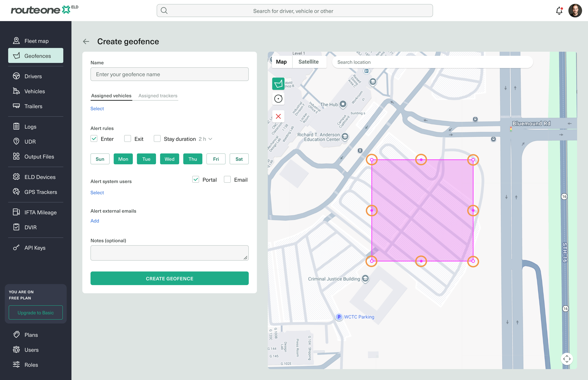
Task: Click the Richard T. Anderson Education Center marker
Action: point(345,136)
